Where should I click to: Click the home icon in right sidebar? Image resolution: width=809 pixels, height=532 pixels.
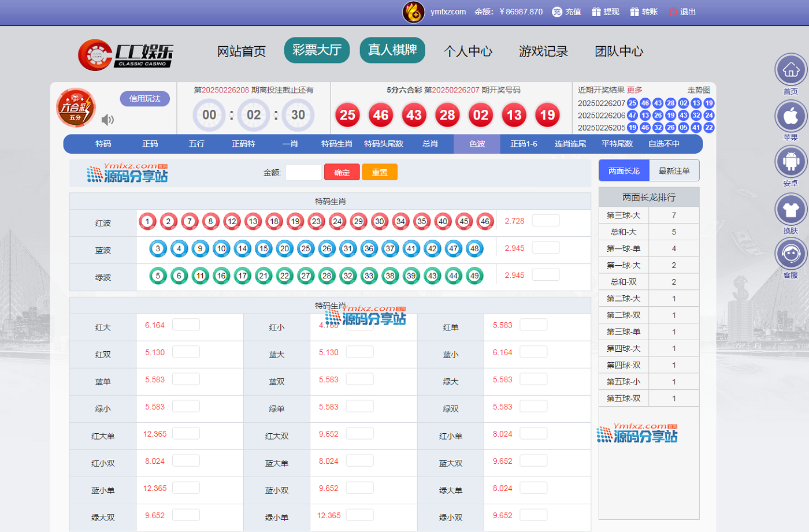[x=791, y=70]
